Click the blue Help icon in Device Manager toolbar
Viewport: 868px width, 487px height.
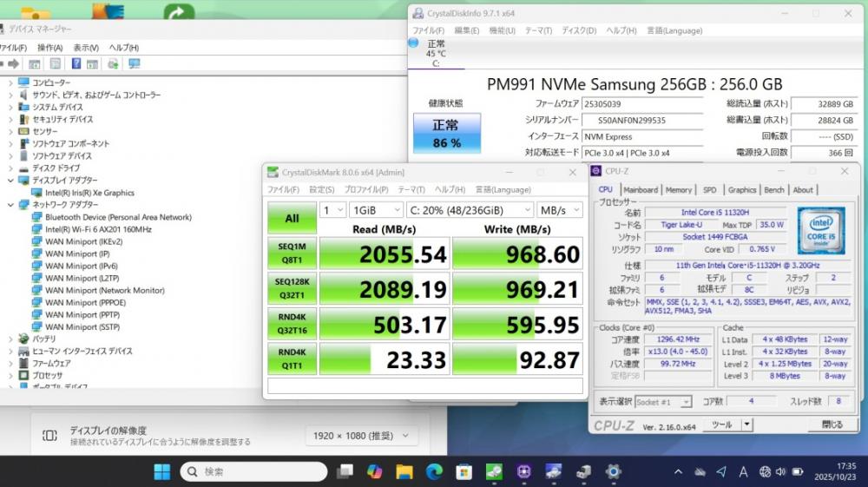click(76, 64)
